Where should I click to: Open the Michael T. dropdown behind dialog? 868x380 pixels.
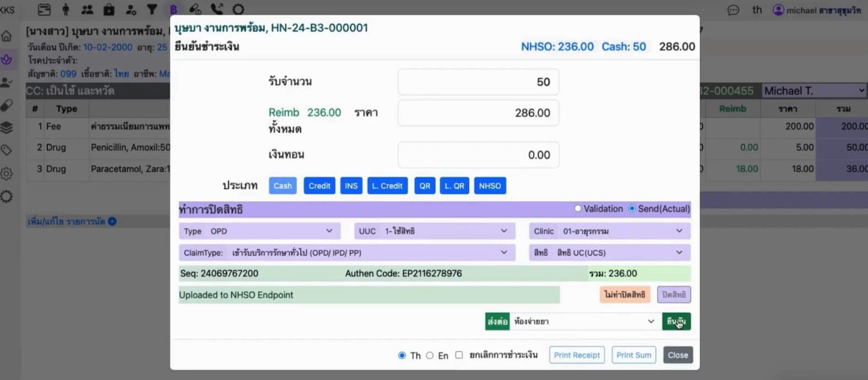click(x=814, y=91)
